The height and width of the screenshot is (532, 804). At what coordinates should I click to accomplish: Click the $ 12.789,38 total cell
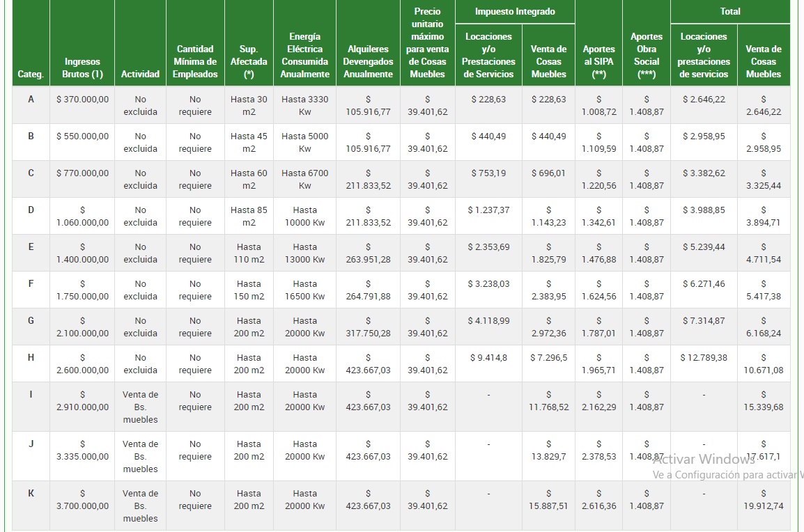[x=704, y=358]
